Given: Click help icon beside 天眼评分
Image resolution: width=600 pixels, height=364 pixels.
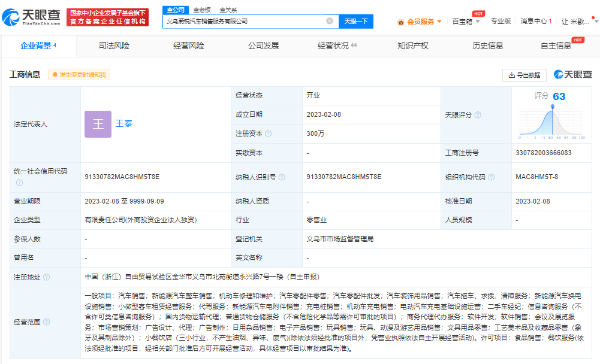Looking at the screenshot, I should click(x=478, y=115).
